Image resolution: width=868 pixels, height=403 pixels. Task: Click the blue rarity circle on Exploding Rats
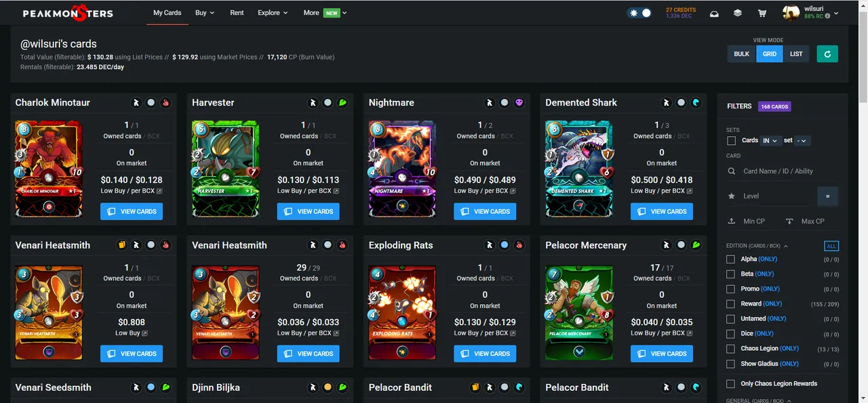(x=505, y=245)
